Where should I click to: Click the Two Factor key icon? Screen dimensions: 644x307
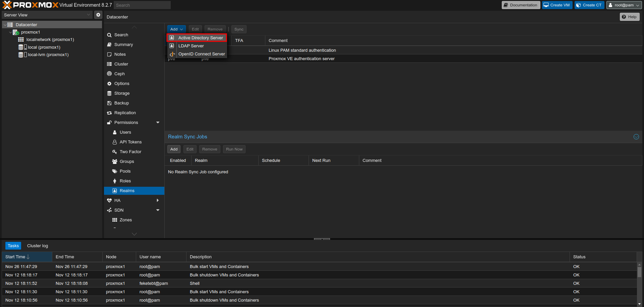pyautogui.click(x=115, y=152)
